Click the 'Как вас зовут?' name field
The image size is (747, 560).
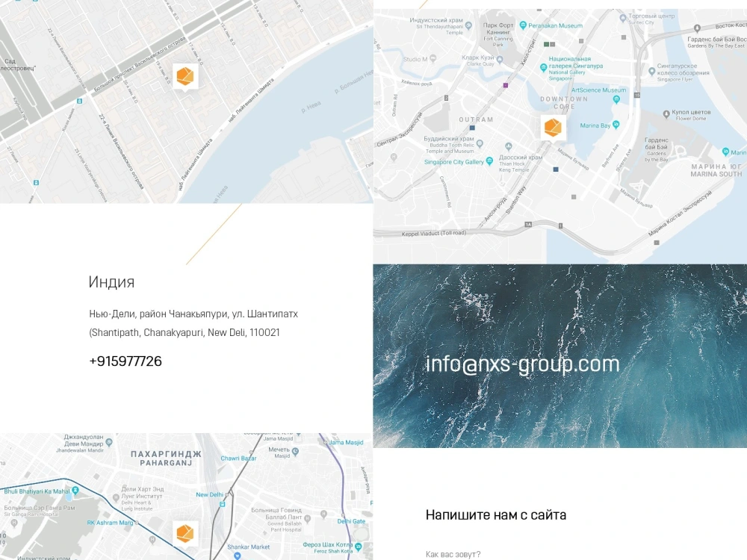pos(453,554)
